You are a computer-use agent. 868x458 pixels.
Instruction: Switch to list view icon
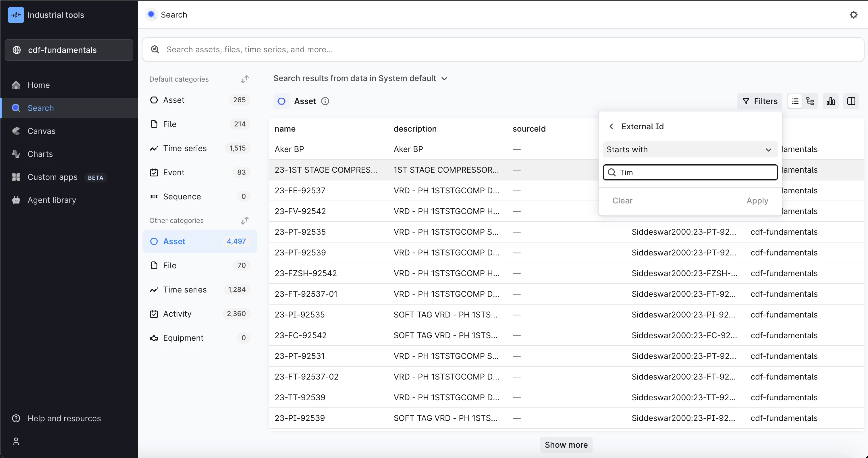795,101
